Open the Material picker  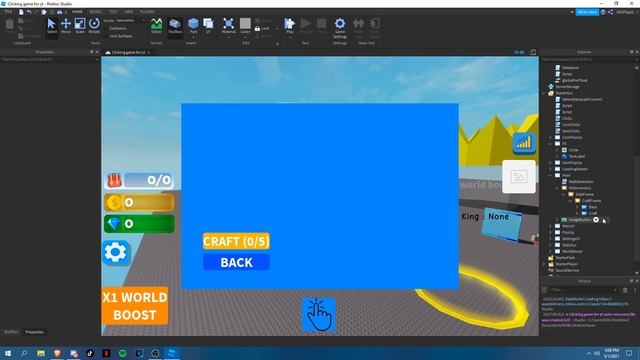click(x=229, y=26)
